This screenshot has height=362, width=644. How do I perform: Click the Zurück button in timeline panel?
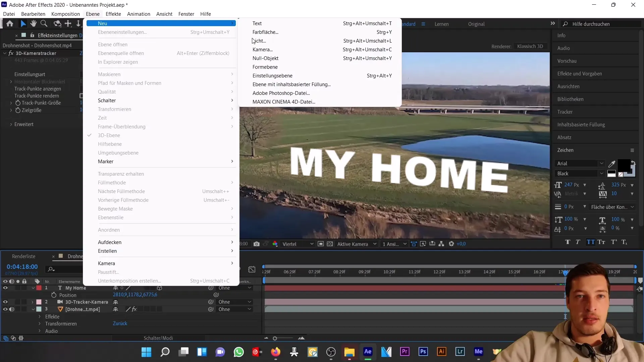[x=120, y=323]
